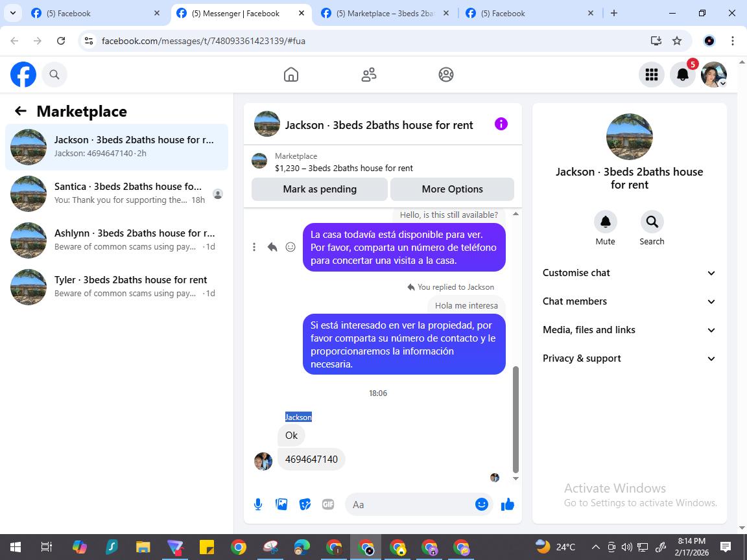Click the chat scrollbar thumb
The height and width of the screenshot is (560, 747).
click(516, 419)
